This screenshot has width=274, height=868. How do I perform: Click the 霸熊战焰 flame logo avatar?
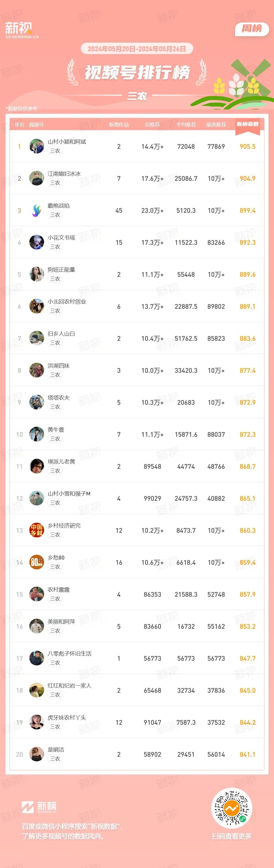point(37,210)
